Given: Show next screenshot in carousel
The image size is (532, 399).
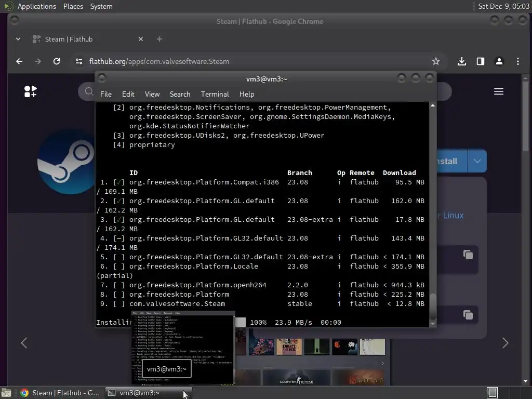Looking at the screenshot, I should (505, 343).
